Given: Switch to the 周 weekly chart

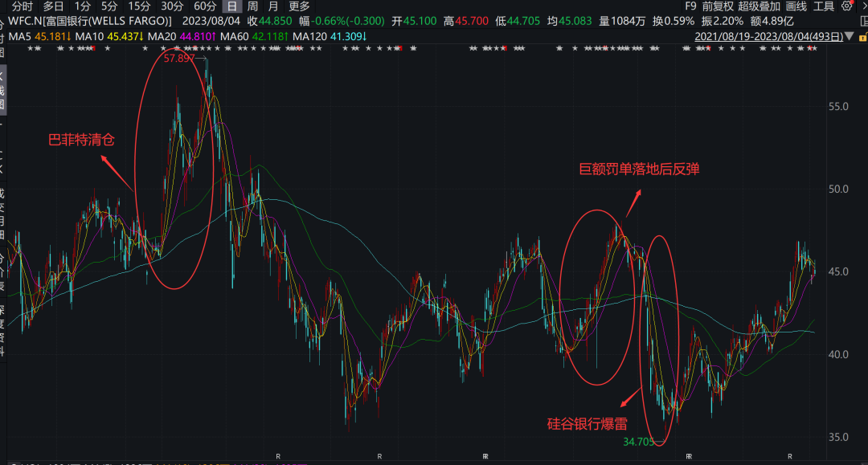Looking at the screenshot, I should (x=252, y=6).
